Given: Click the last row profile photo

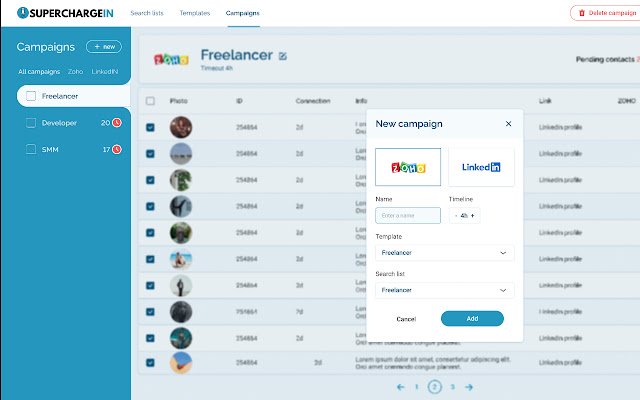Looking at the screenshot, I should [x=180, y=362].
